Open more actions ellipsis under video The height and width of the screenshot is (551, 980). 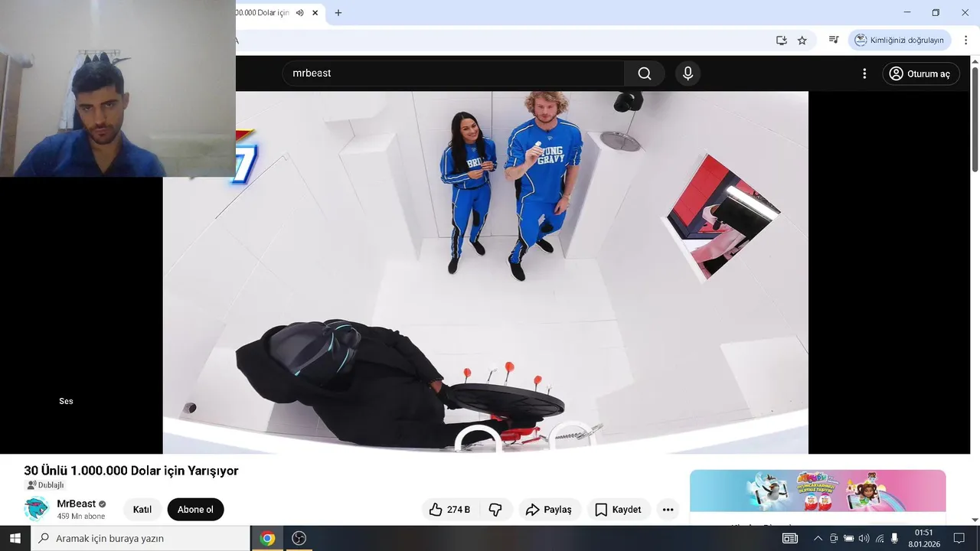668,510
